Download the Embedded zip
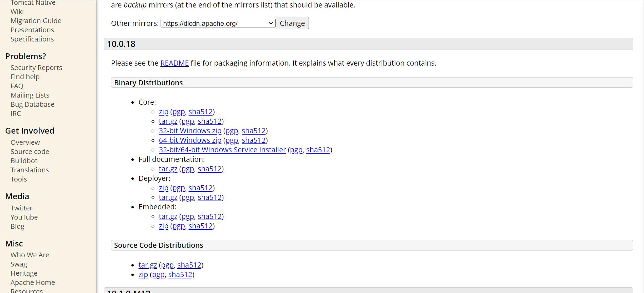 point(164,226)
